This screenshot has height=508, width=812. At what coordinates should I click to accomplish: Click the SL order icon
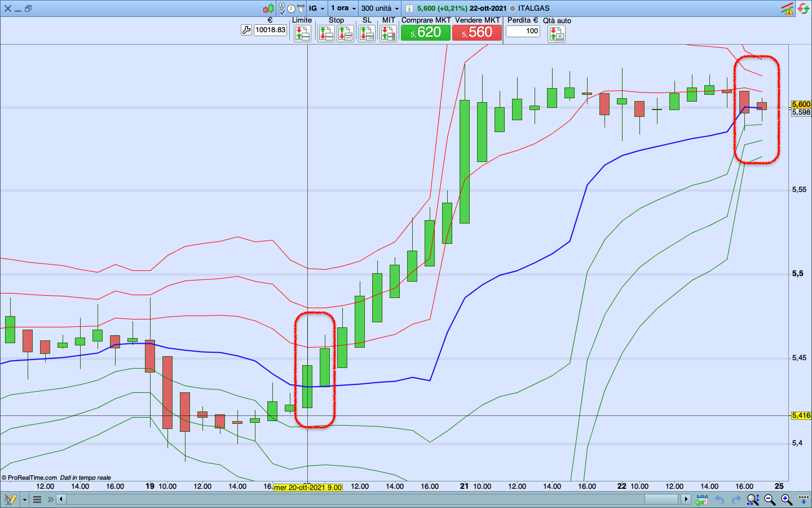point(367,34)
